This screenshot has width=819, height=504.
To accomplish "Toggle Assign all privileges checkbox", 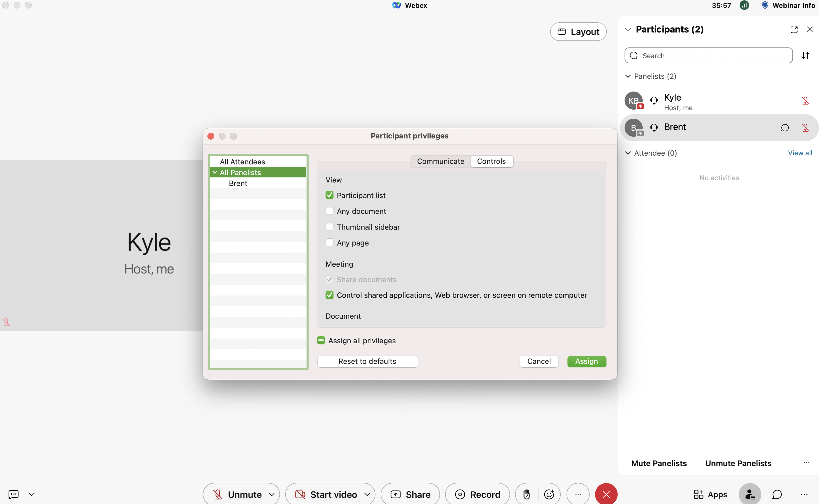I will tap(321, 340).
